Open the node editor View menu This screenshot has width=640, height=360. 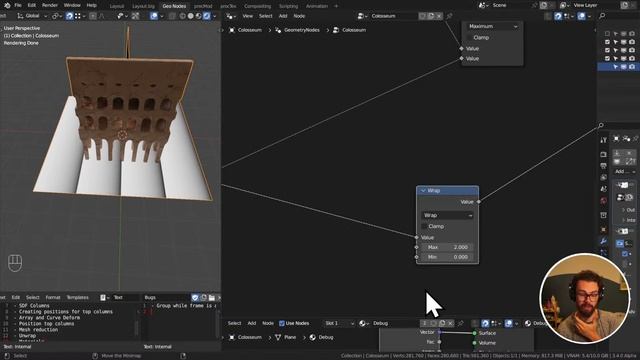248,16
